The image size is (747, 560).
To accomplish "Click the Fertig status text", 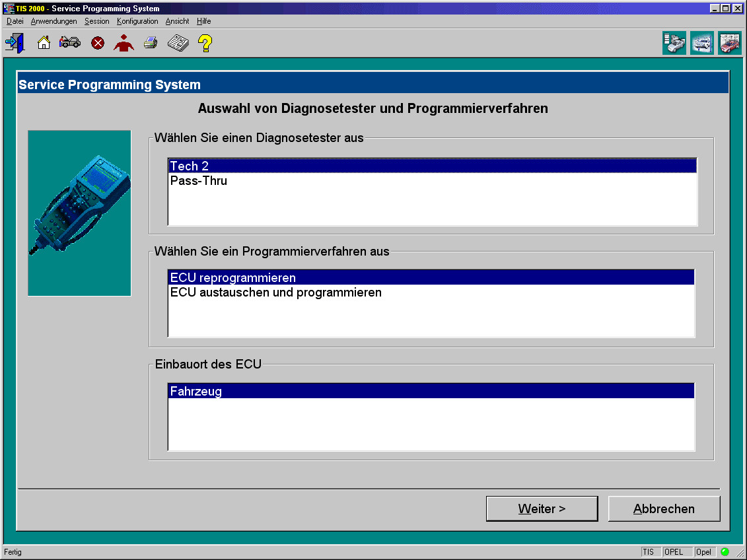I will point(13,552).
